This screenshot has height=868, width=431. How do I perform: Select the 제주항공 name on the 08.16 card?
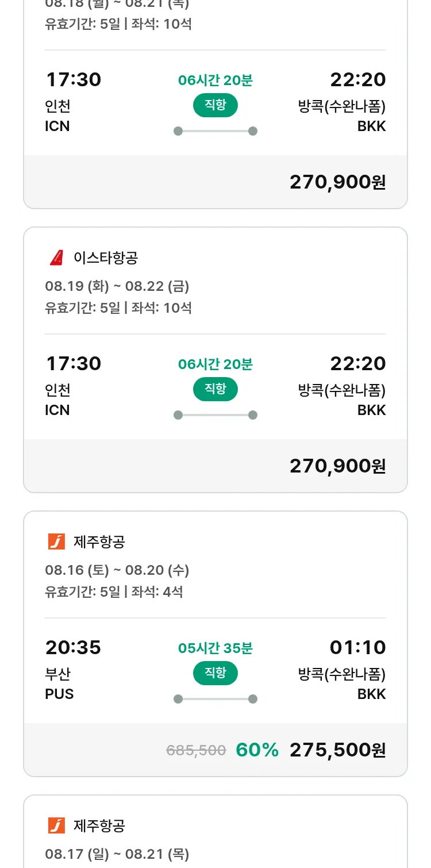click(99, 541)
